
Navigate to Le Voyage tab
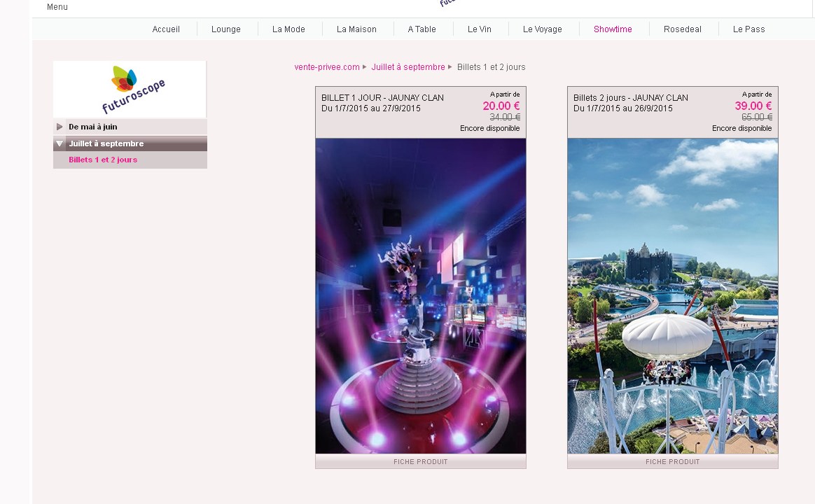(543, 29)
